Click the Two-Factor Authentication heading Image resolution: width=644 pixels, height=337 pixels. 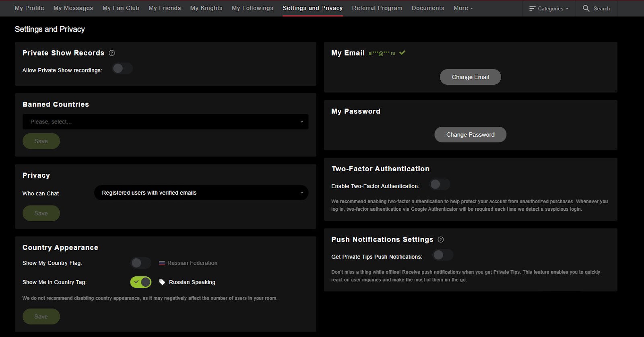[380, 169]
